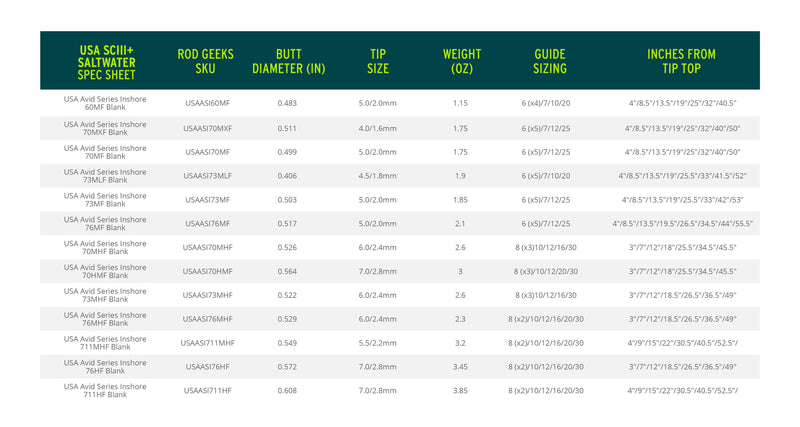Select the USAASI76MF SKU cell
Image resolution: width=800 pixels, height=427 pixels.
208,224
